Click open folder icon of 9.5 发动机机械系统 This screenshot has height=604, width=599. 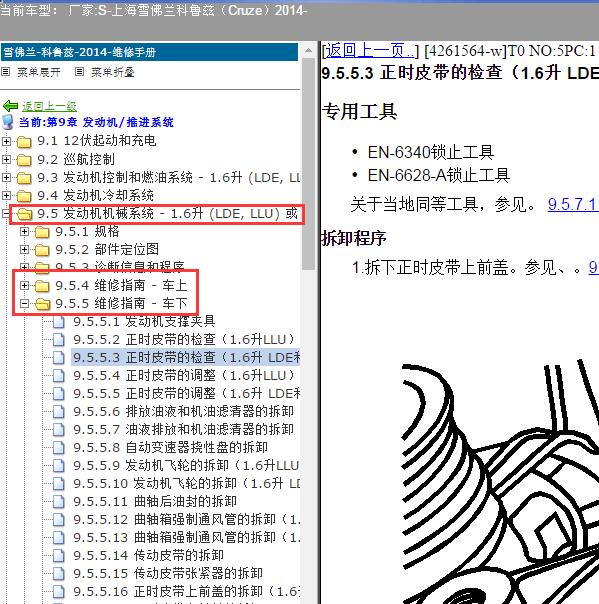[x=25, y=214]
